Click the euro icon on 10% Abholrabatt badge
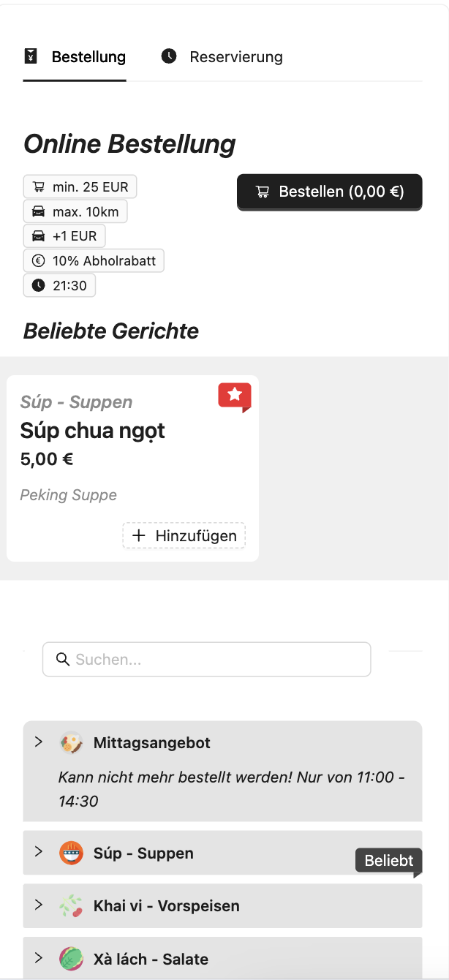This screenshot has height=980, width=449. 38,260
